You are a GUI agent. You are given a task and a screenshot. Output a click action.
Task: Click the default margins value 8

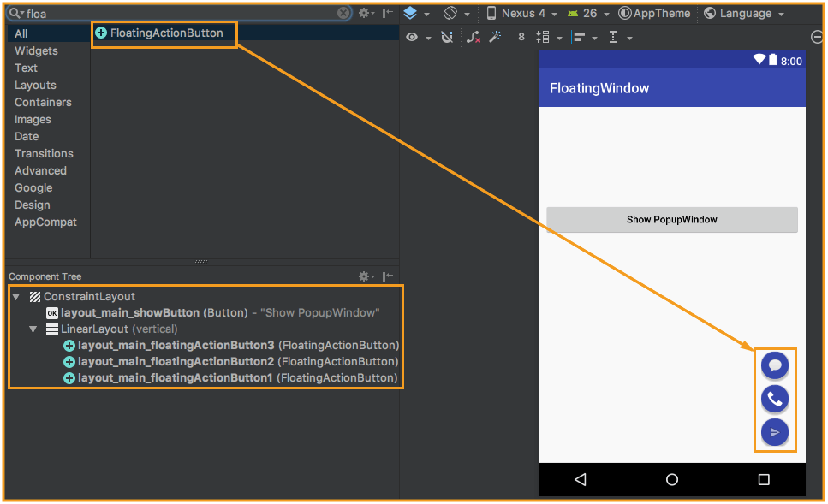(x=521, y=37)
